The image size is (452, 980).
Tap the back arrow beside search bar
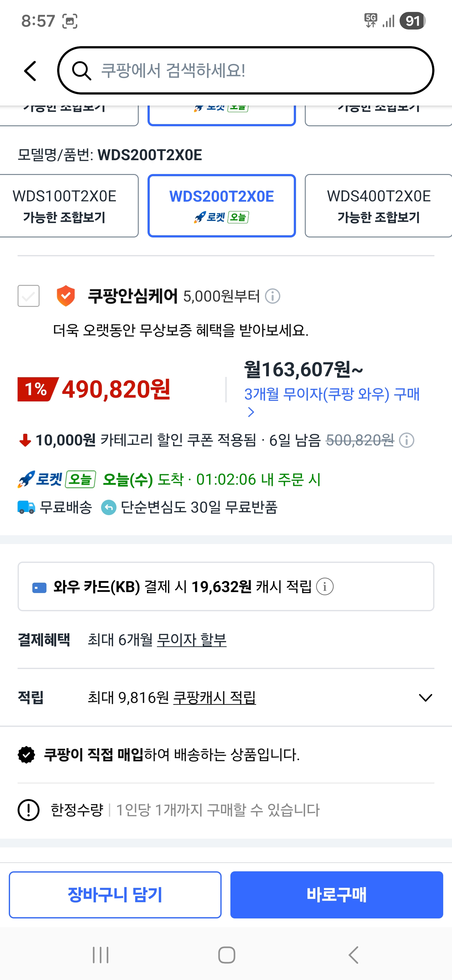pyautogui.click(x=30, y=71)
